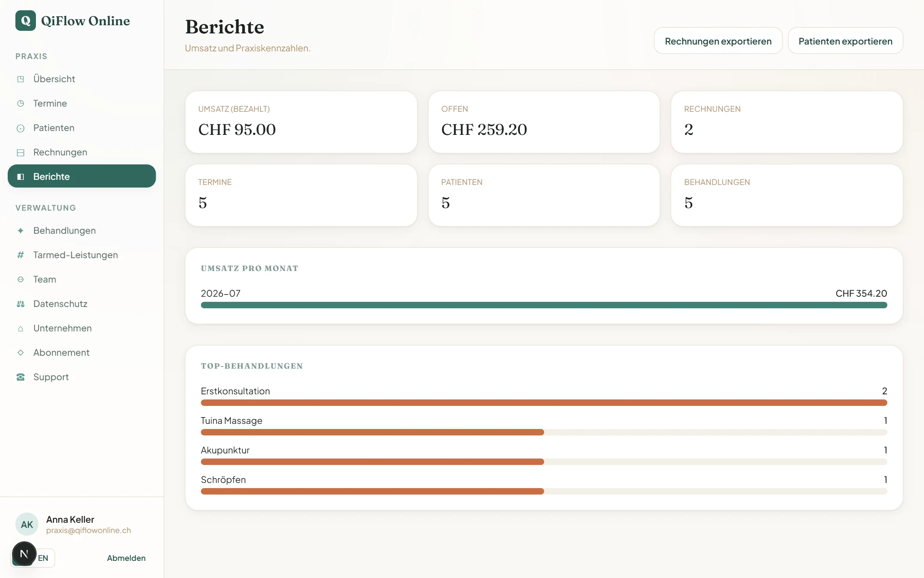Click the 'CHF 354.20' monthly amount
924x578 pixels.
(x=861, y=293)
